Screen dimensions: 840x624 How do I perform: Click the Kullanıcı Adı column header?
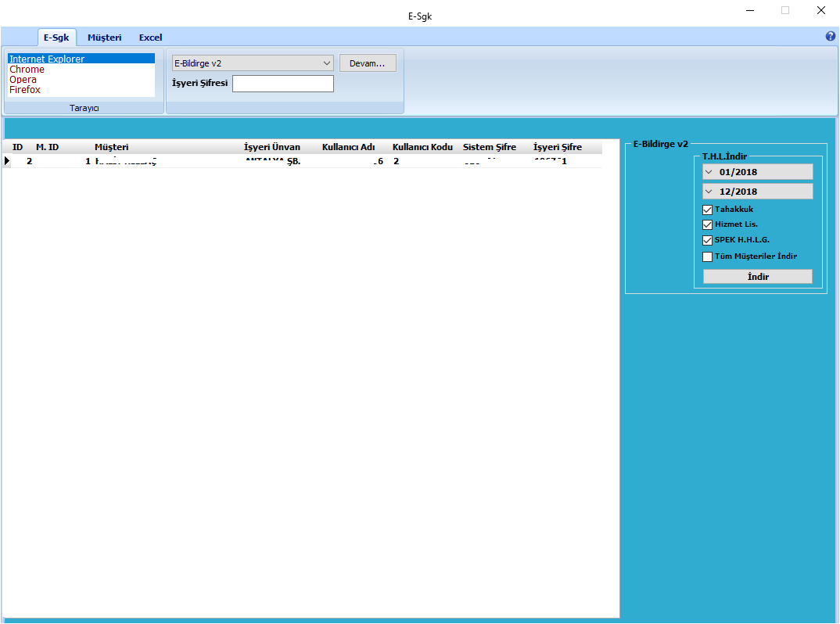pyautogui.click(x=348, y=147)
